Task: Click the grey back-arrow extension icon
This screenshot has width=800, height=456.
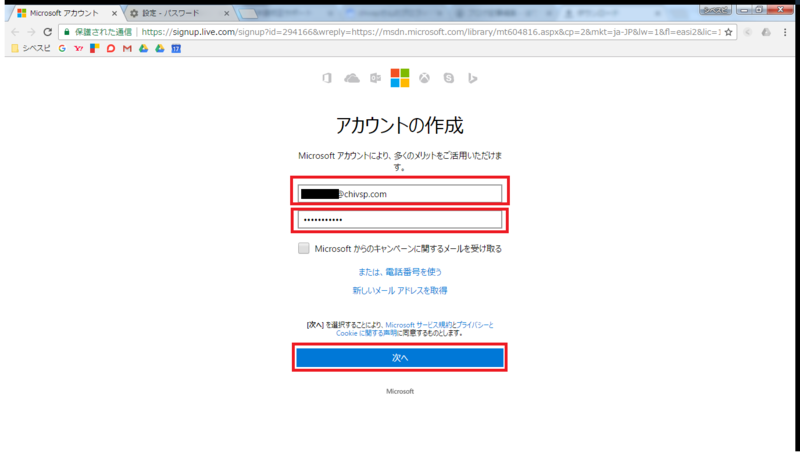Action: point(747,32)
